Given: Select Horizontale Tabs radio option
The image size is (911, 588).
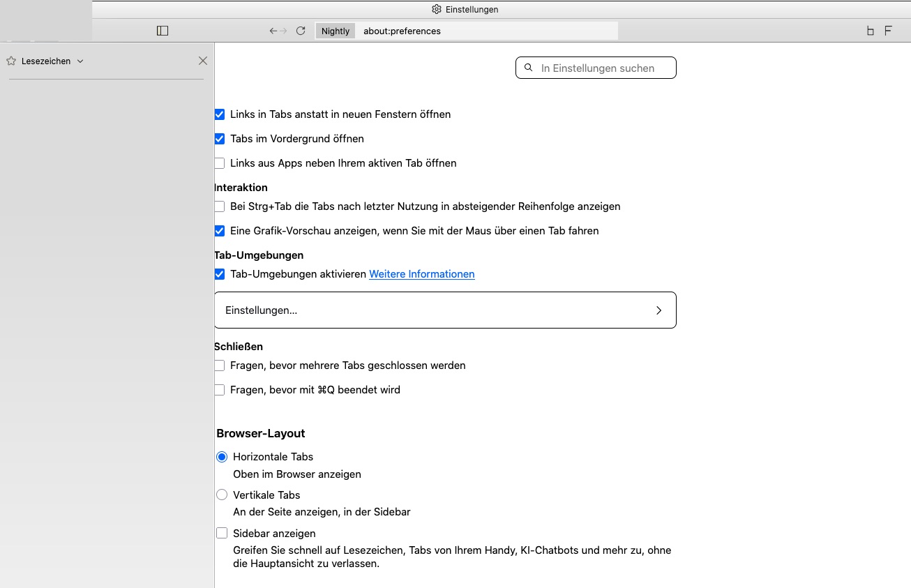Looking at the screenshot, I should 222,457.
